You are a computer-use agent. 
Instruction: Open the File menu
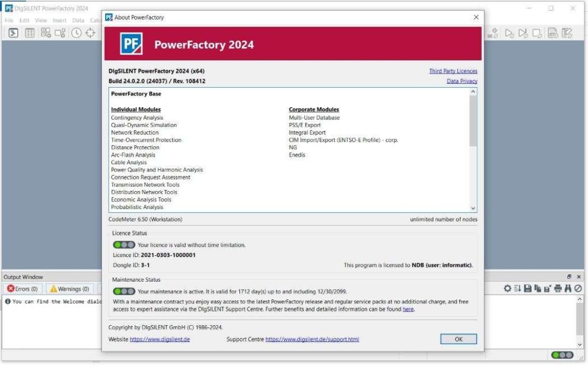pyautogui.click(x=9, y=20)
